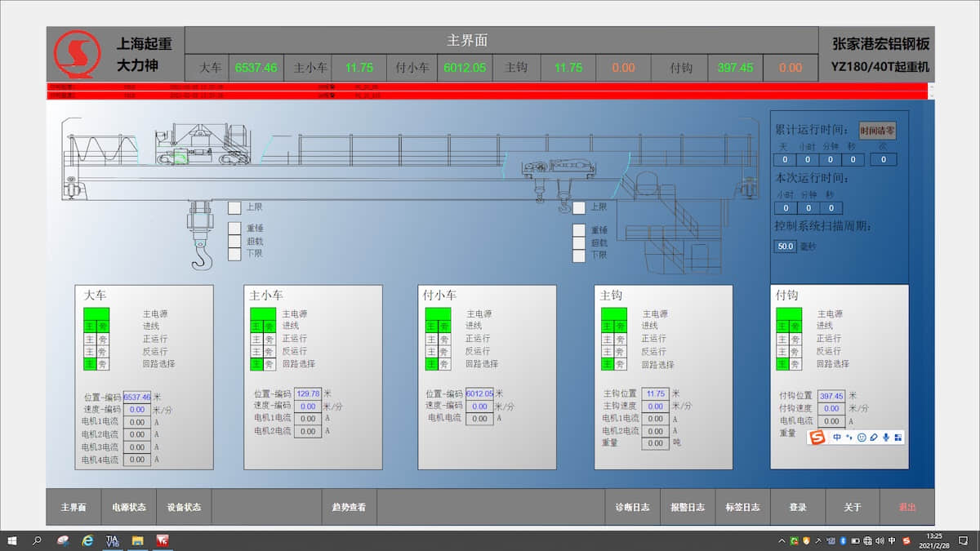Viewport: 980px width, 551px height.
Task: Open the Sogou toolbox grid icon
Action: coord(898,438)
